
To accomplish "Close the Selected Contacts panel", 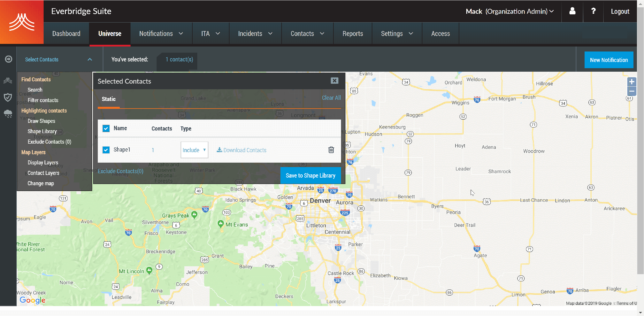I will click(335, 81).
